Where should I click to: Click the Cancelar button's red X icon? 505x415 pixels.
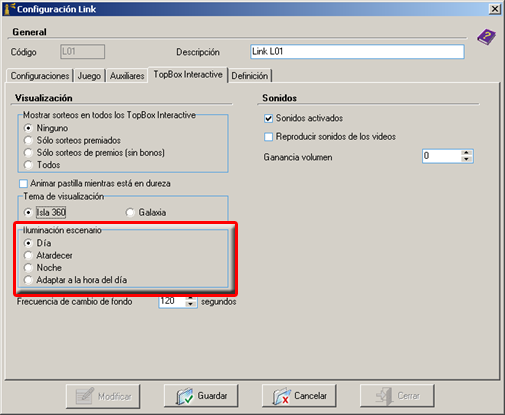[281, 396]
